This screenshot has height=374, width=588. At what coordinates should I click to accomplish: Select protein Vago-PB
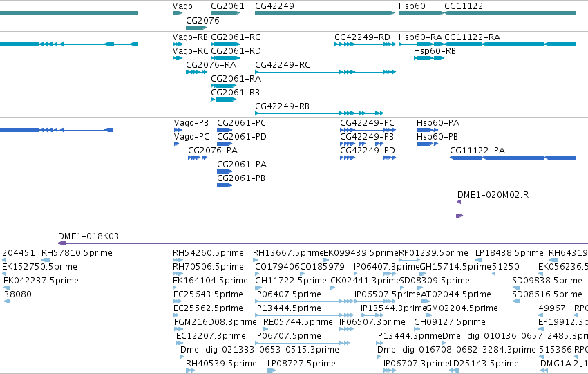tap(191, 123)
